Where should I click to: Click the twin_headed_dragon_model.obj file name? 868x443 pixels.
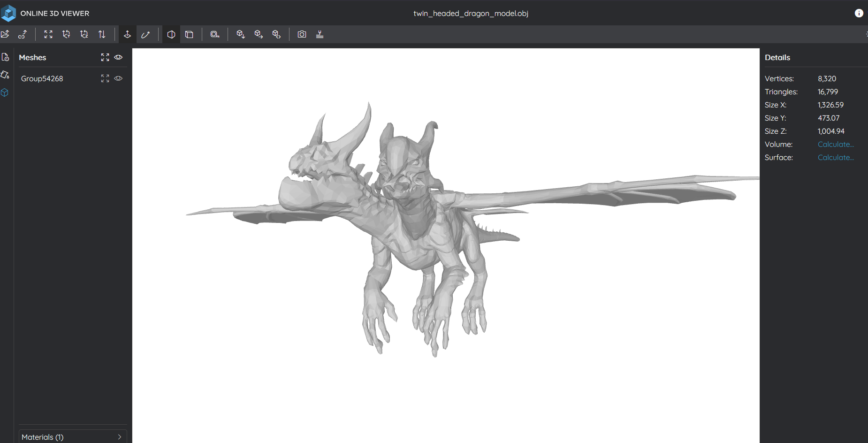471,14
